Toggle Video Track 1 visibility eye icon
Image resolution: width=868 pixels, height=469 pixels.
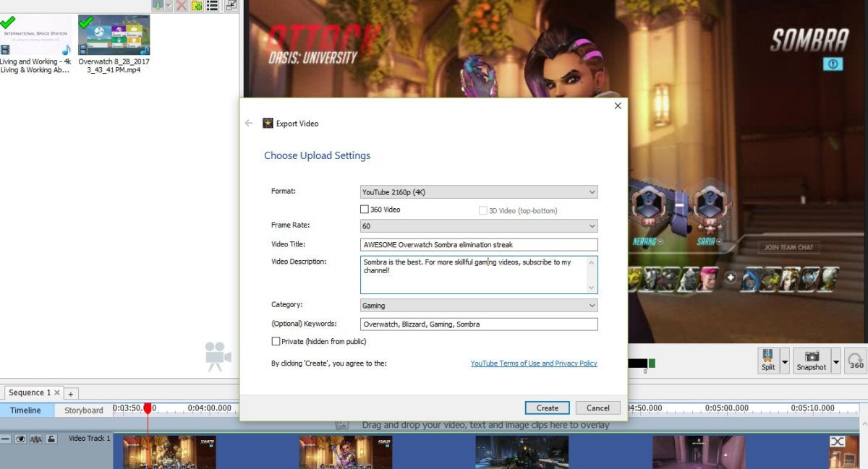(x=20, y=439)
